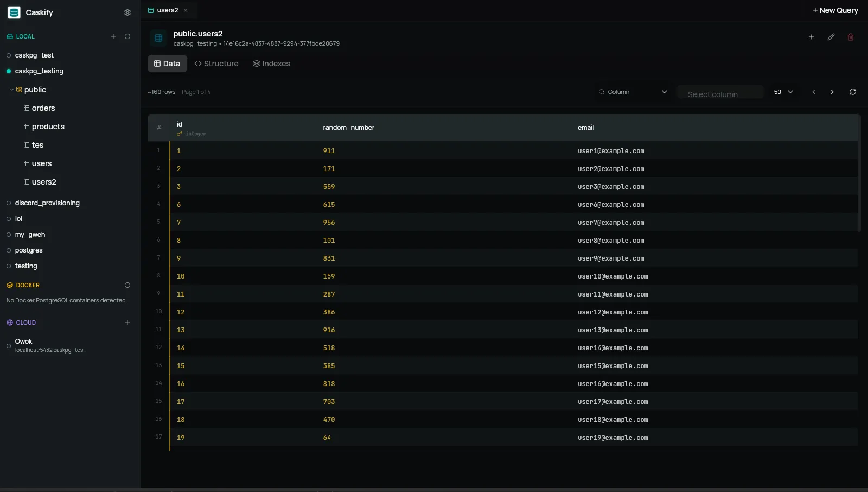Expand the postgres database

pos(29,250)
